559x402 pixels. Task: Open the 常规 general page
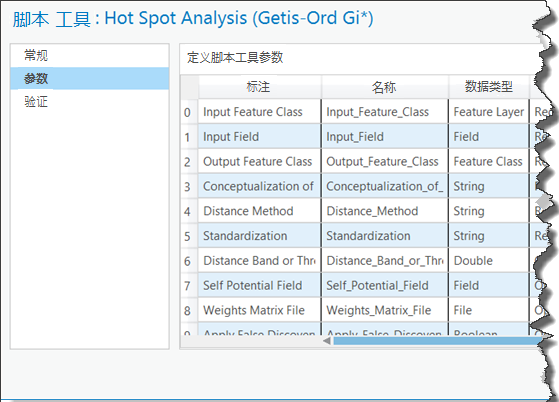89,56
